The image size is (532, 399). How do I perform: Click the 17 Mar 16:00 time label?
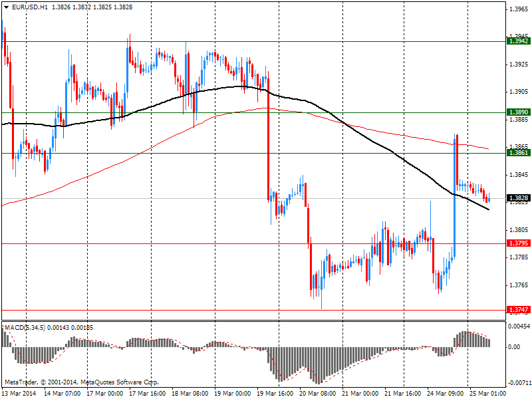click(148, 394)
